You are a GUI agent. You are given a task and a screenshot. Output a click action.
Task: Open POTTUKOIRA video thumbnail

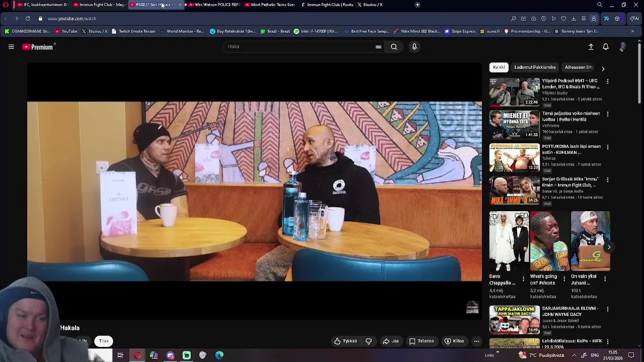click(x=514, y=157)
